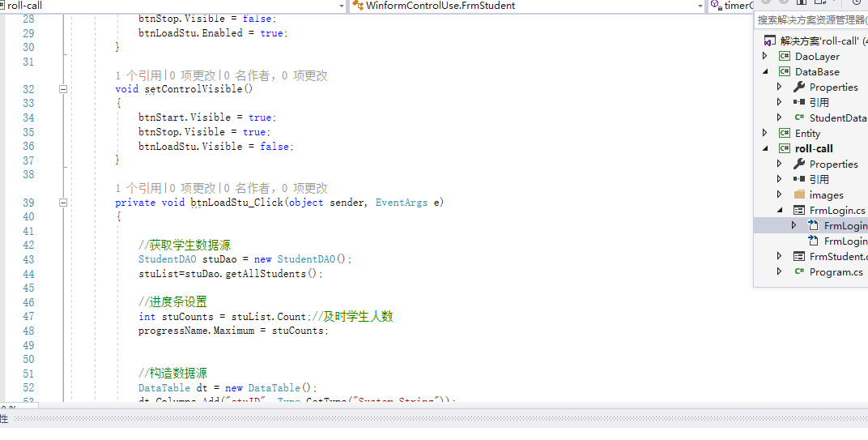Image resolution: width=868 pixels, height=440 pixels.
Task: Click the DaoLayer C# project icon
Action: click(785, 56)
